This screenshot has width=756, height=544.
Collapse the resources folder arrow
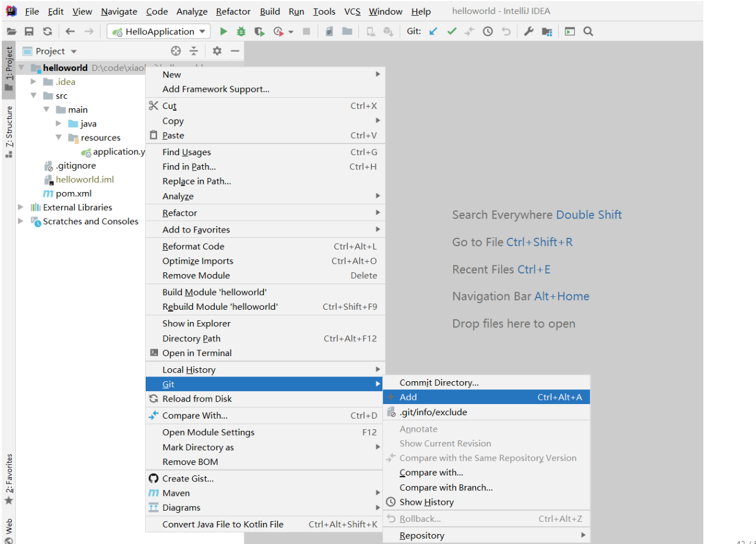tap(59, 138)
